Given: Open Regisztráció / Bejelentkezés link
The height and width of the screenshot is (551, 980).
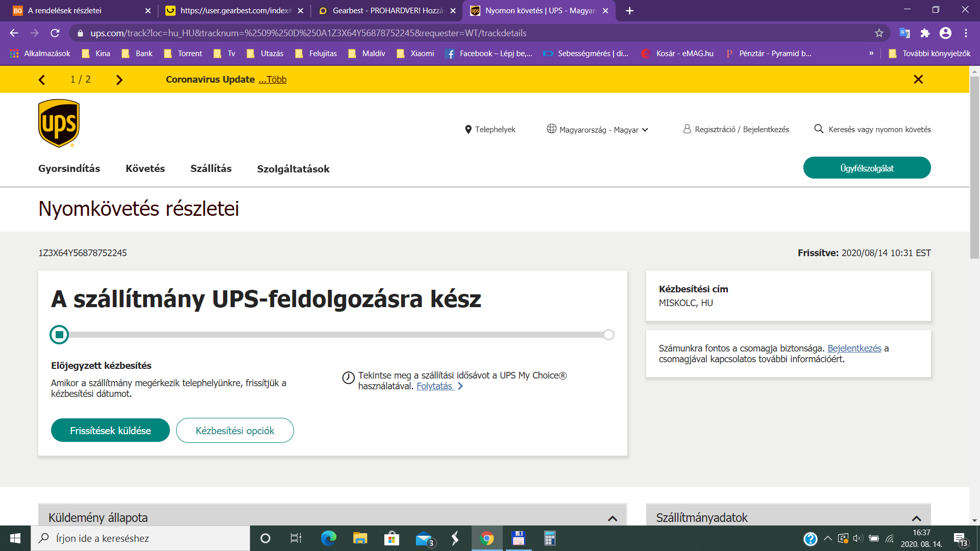Looking at the screenshot, I should point(736,130).
